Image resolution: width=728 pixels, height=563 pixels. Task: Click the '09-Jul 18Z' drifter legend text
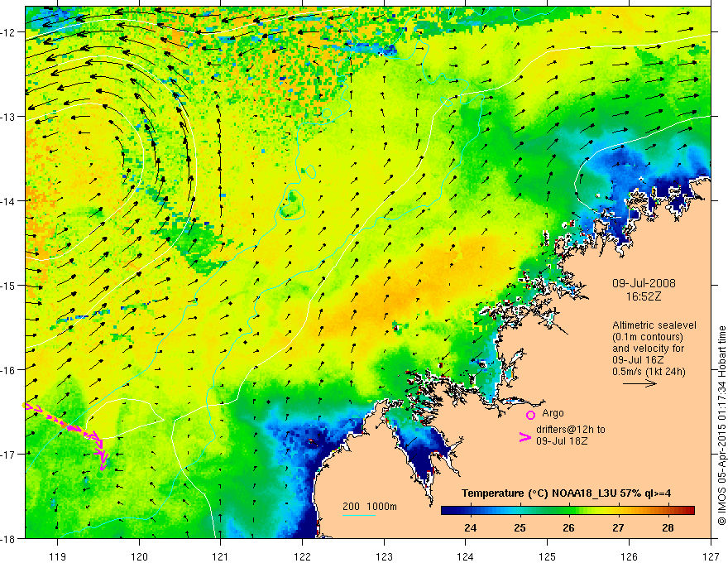(x=562, y=440)
